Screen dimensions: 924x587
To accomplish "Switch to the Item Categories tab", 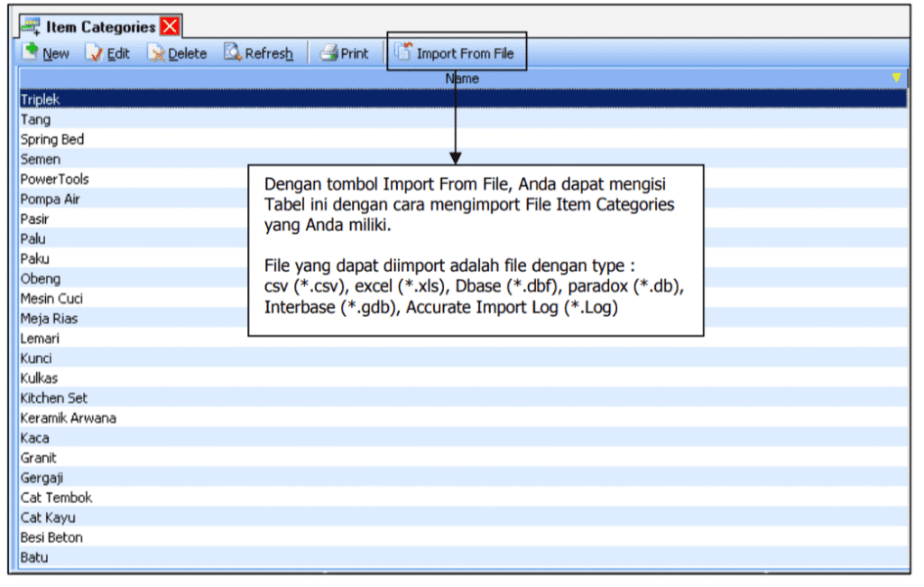I will (100, 27).
